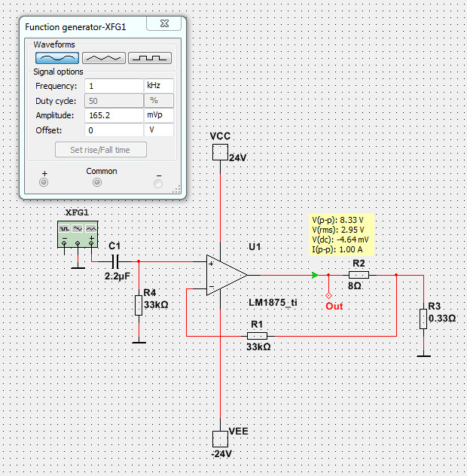Click the 2.2µF capacitor value label
467x476 pixels.
(118, 276)
